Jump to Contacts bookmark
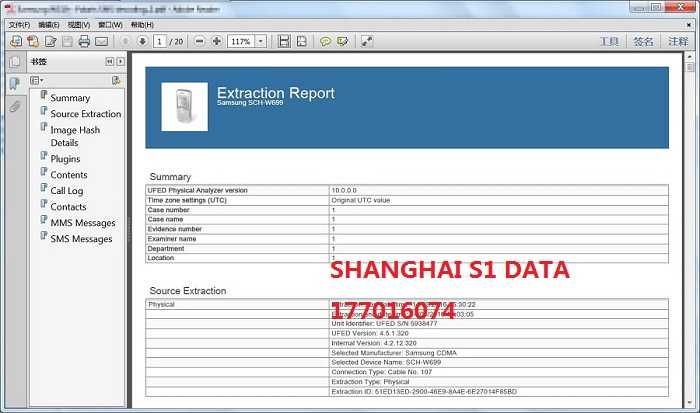 click(x=68, y=207)
